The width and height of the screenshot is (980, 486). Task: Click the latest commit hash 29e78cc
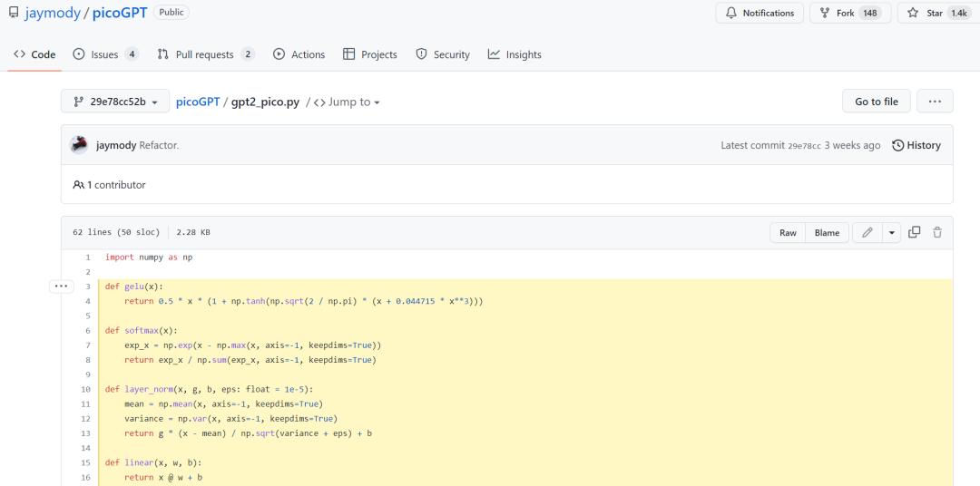pyautogui.click(x=804, y=146)
